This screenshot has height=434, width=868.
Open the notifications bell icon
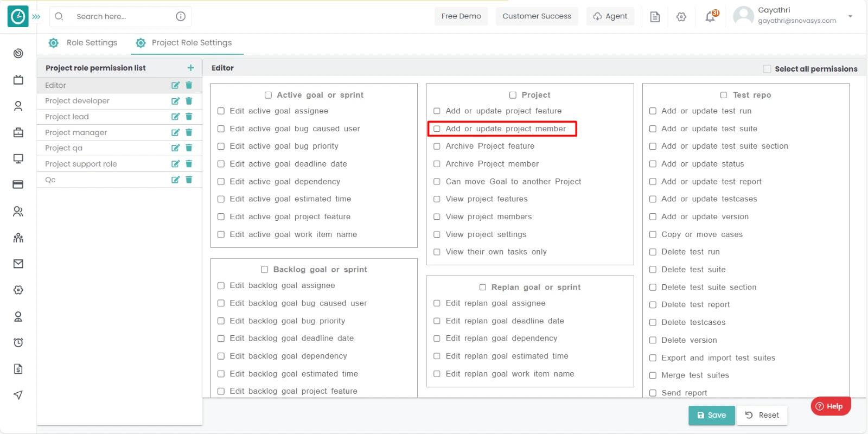(710, 17)
